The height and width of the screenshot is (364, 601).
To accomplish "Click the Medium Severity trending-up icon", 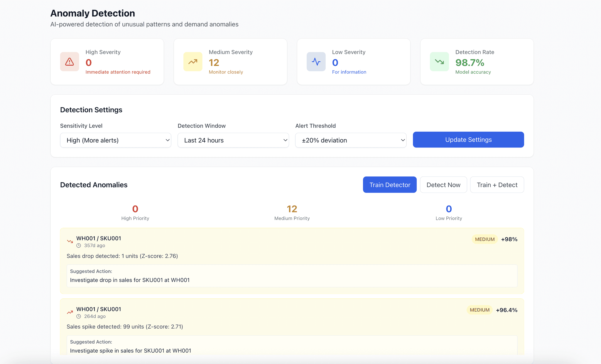I will click(193, 62).
